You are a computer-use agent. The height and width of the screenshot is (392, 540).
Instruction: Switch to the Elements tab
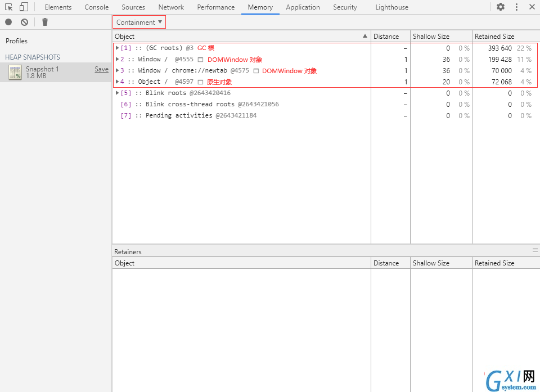pos(58,7)
